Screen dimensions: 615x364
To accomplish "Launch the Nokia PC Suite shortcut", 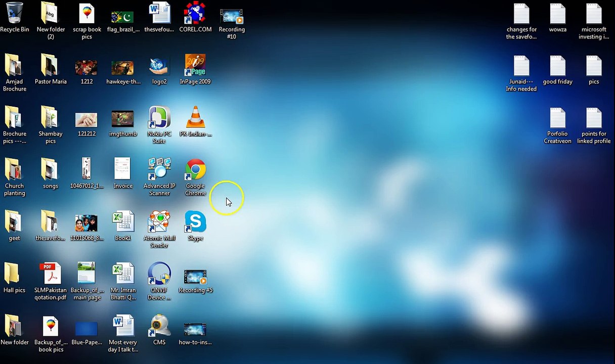I will point(159,118).
